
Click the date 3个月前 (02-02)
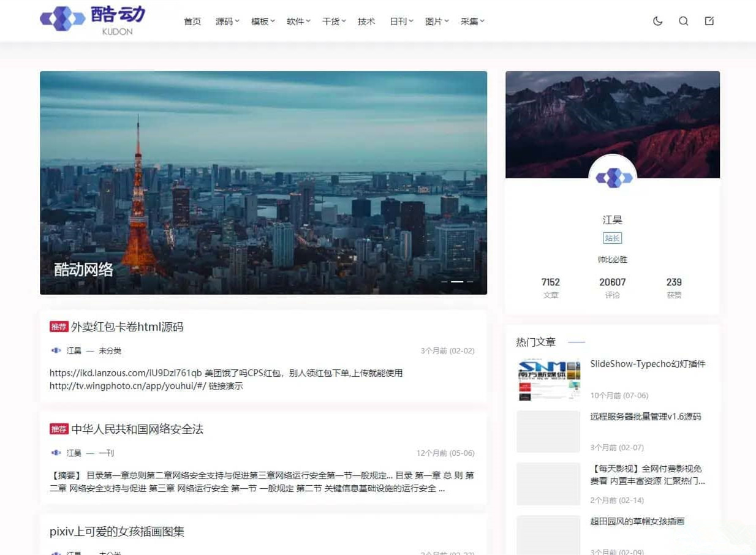pyautogui.click(x=447, y=351)
